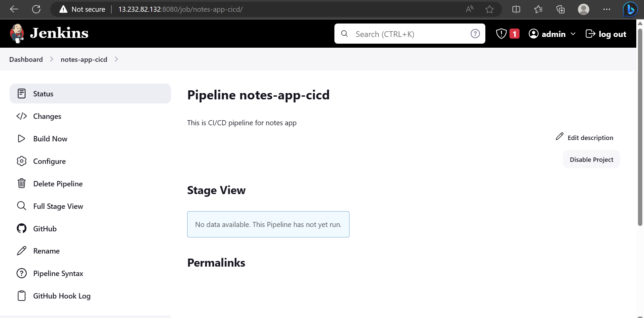Open the Configure settings for the pipeline

[49, 161]
